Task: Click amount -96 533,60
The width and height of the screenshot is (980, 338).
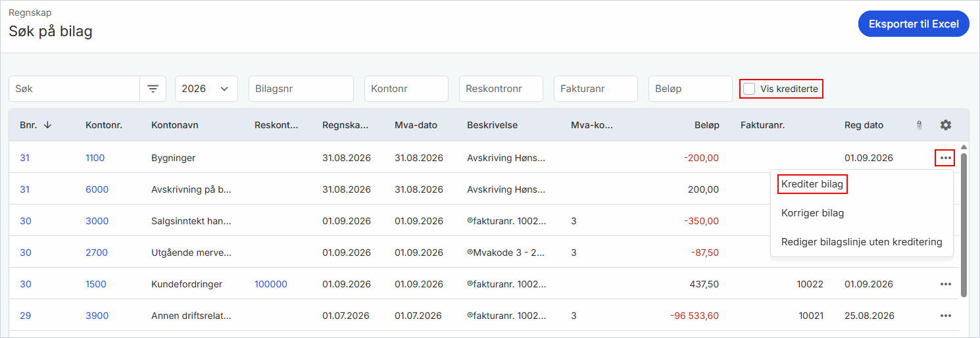Action: (x=695, y=316)
